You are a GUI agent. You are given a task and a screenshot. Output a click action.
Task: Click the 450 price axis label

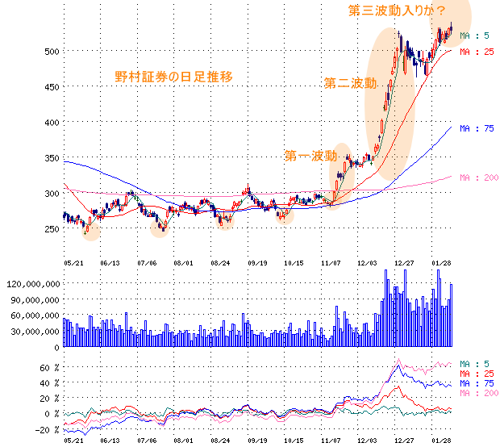click(x=52, y=87)
